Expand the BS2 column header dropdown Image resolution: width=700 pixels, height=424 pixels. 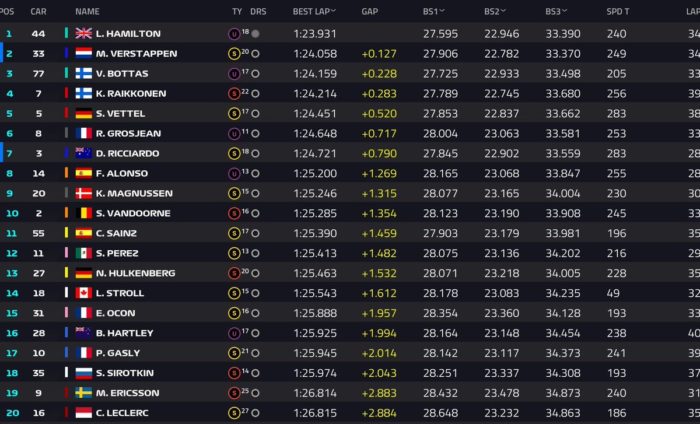pyautogui.click(x=503, y=11)
